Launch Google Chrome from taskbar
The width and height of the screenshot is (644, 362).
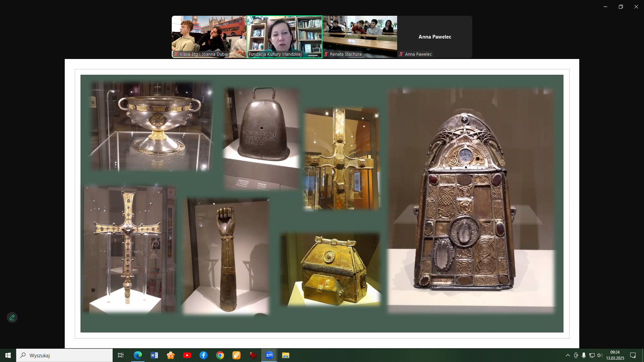pyautogui.click(x=220, y=355)
